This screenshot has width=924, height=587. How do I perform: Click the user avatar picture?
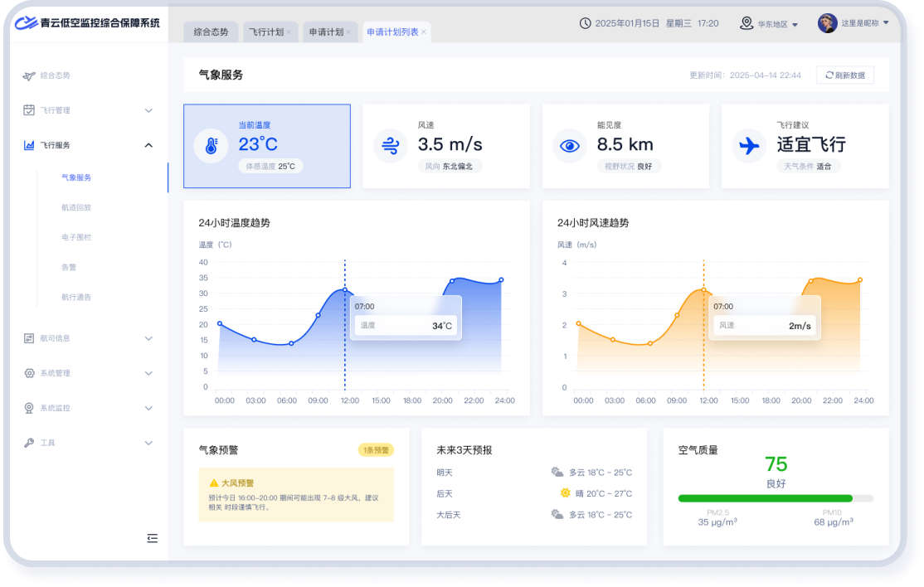pos(827,23)
